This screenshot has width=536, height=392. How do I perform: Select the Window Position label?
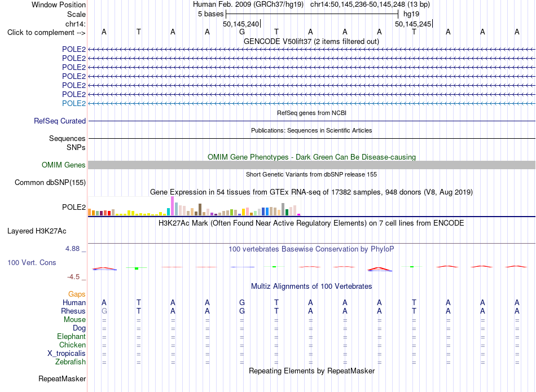(59, 5)
